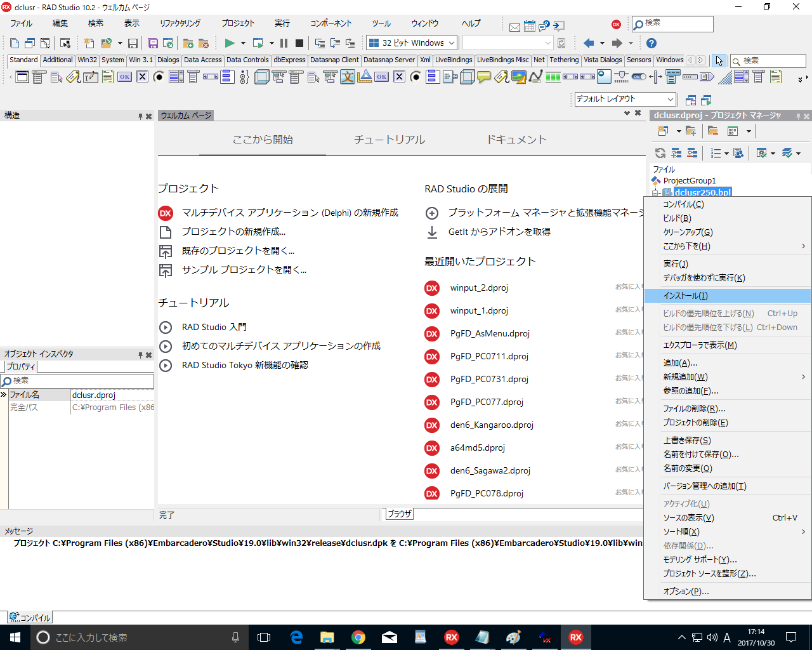Open the '既存のプロジェクトを開く...' link
812x650 pixels.
[238, 251]
